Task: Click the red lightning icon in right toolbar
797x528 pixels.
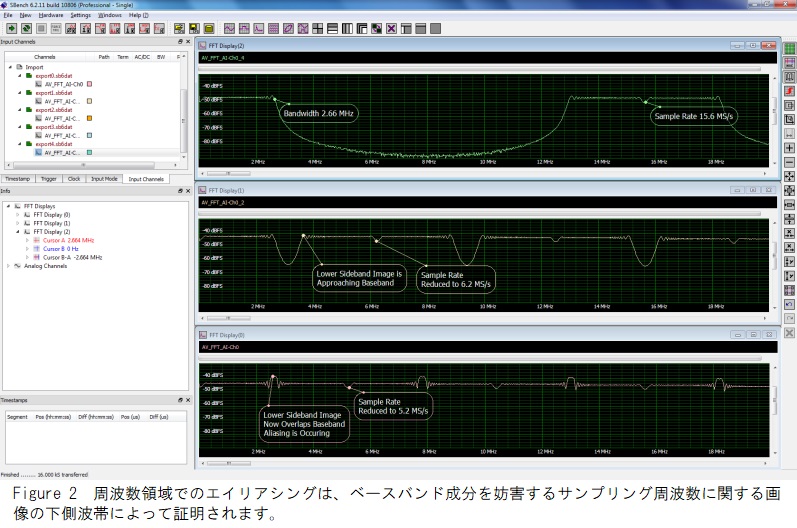Action: 789,91
